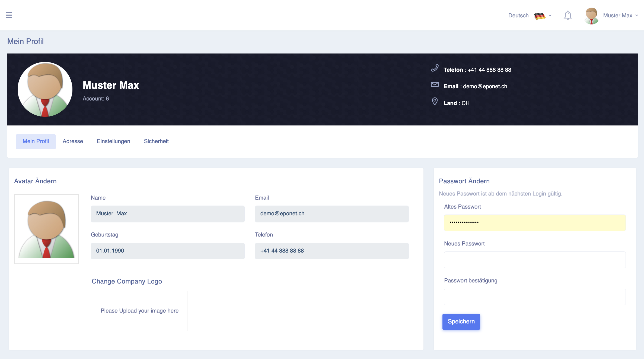Select the Mein Profil tab
This screenshot has height=359, width=644.
pyautogui.click(x=36, y=141)
